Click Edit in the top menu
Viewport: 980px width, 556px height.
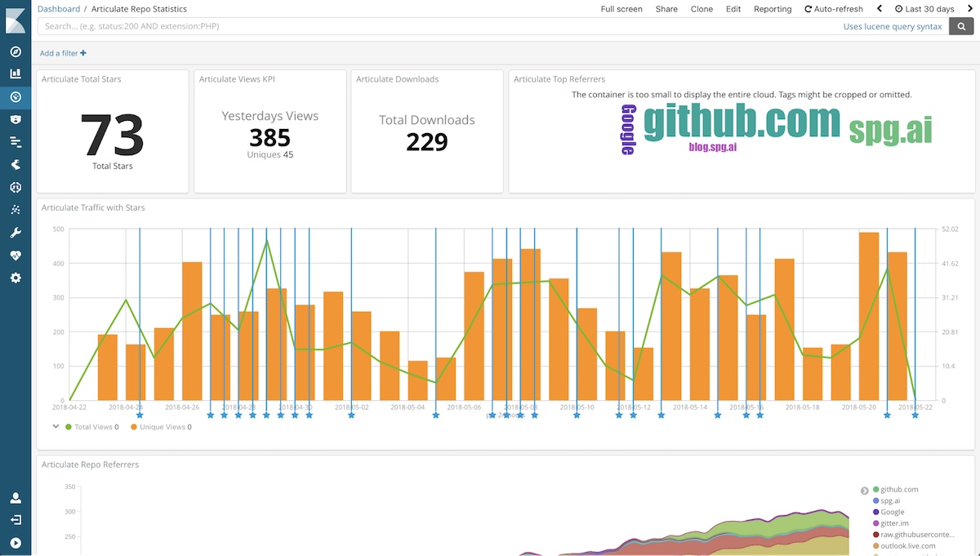pyautogui.click(x=733, y=9)
